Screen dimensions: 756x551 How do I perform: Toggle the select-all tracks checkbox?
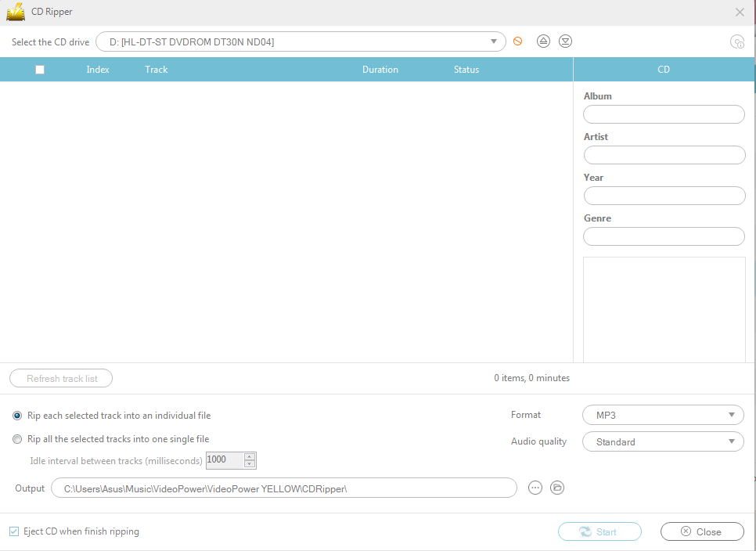click(40, 70)
